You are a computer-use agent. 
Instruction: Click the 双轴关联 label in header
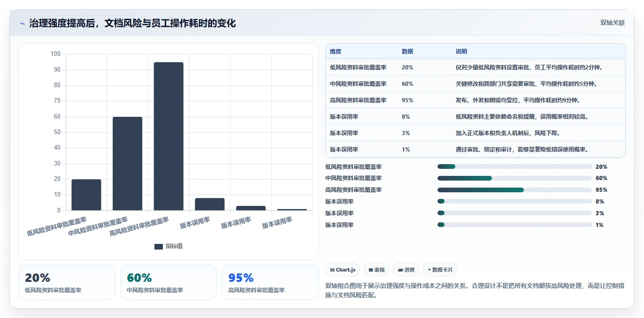tap(613, 23)
